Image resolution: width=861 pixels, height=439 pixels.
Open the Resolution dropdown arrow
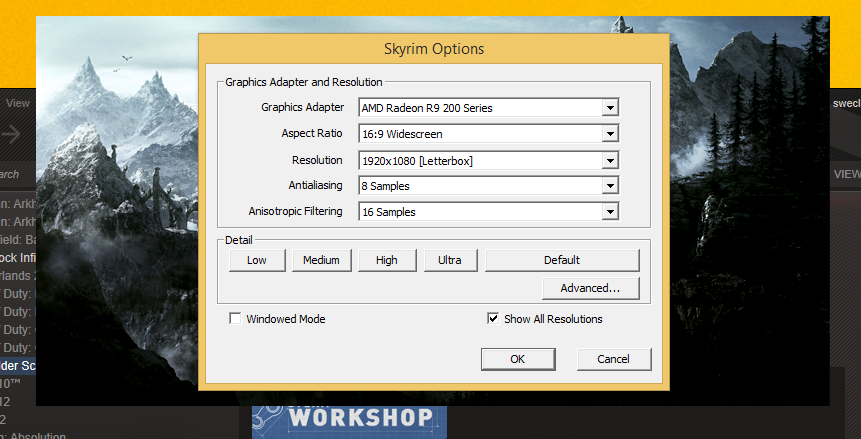click(x=610, y=160)
